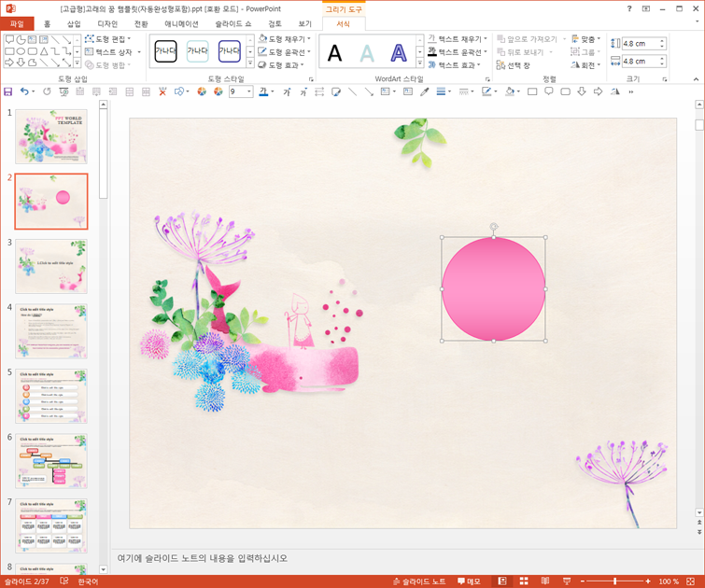705x588 pixels.
Task: Click the increase font size 가 icon
Action: click(287, 91)
